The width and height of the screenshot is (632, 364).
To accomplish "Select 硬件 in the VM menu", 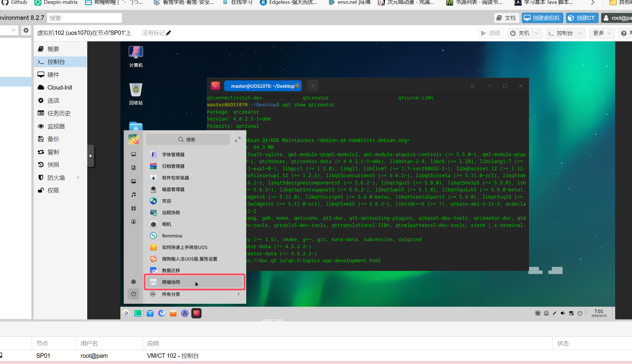I will [60, 75].
